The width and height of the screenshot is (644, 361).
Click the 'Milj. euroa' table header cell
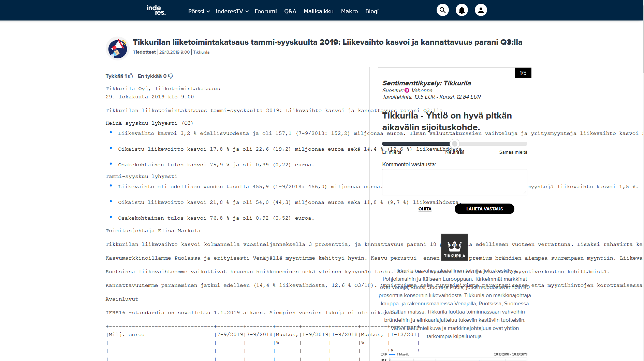(127, 335)
